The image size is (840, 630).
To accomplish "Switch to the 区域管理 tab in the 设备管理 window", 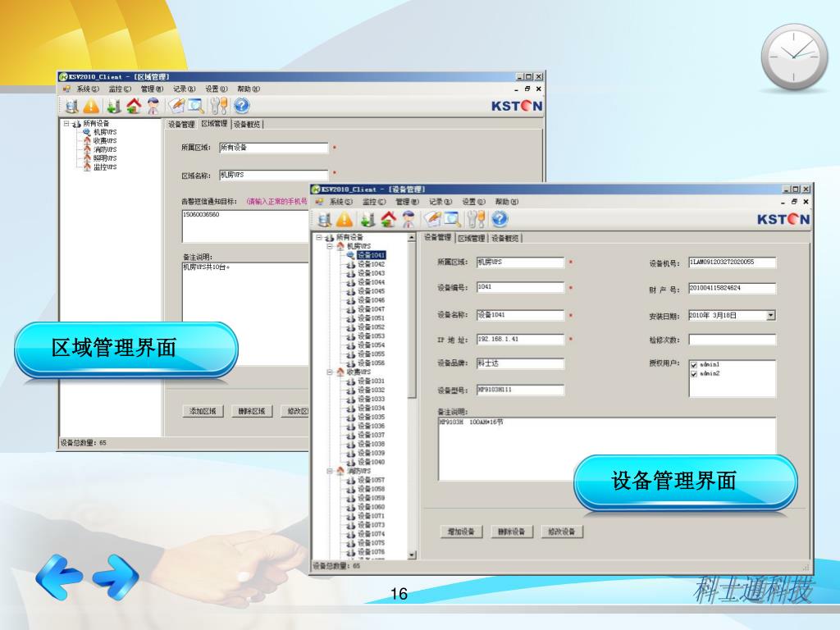I will tap(472, 239).
